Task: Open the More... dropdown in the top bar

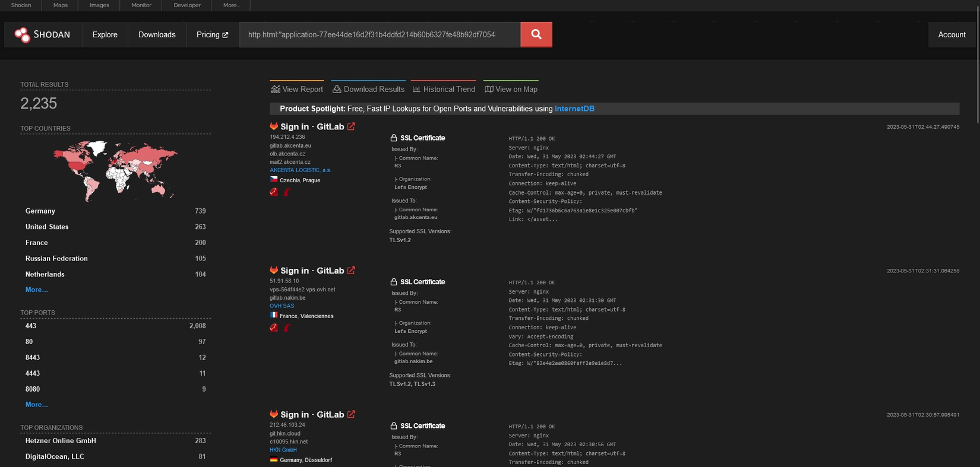Action: [231, 5]
